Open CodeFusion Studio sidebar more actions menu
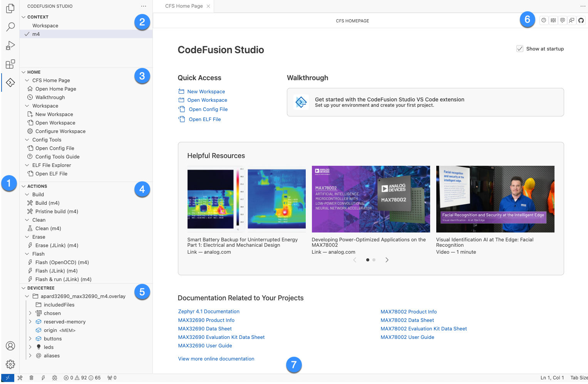Screen dimensions: 588x384 (x=144, y=6)
